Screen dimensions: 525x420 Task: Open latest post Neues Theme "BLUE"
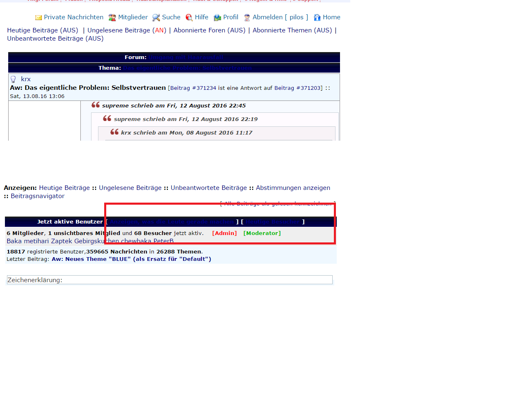(131, 259)
